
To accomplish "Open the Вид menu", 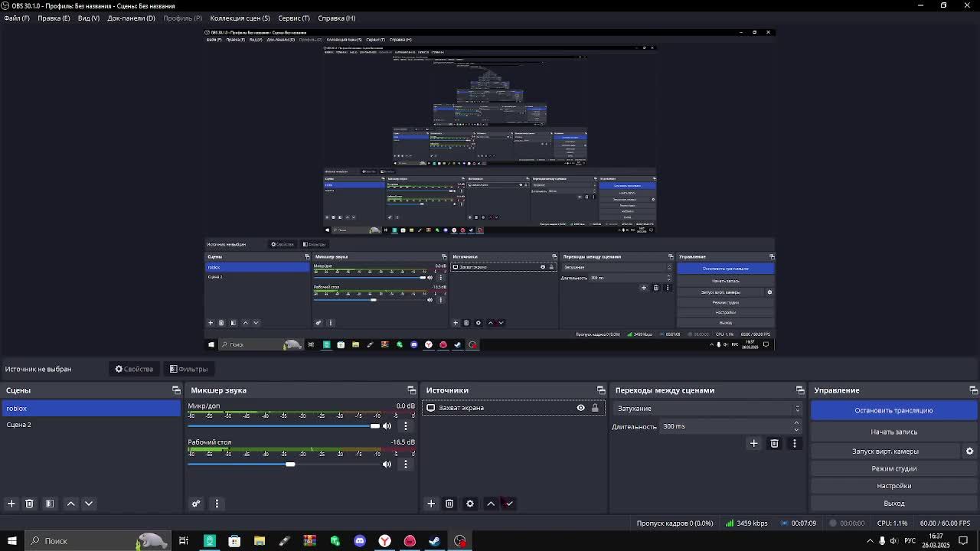I will (89, 18).
